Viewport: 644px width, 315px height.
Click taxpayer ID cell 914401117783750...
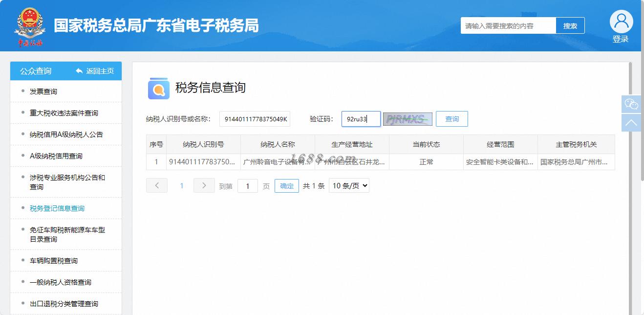pyautogui.click(x=203, y=162)
